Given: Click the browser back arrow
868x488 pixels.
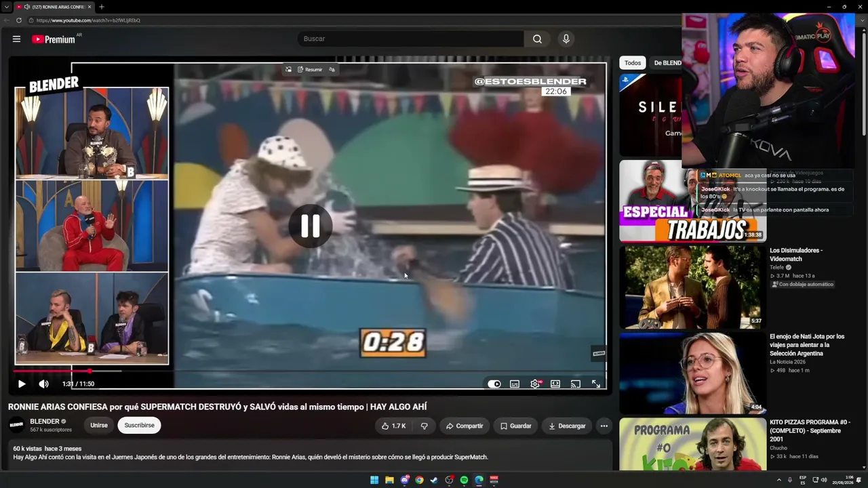Looking at the screenshot, I should pos(6,20).
